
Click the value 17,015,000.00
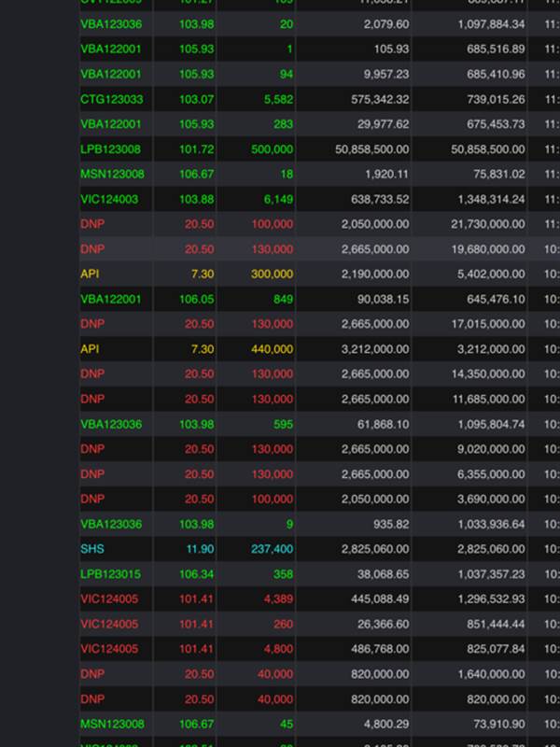click(488, 324)
